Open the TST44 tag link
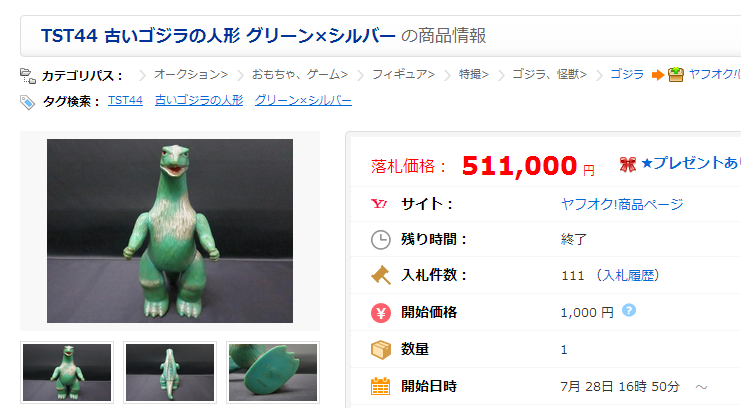This screenshot has width=741, height=408. click(125, 100)
